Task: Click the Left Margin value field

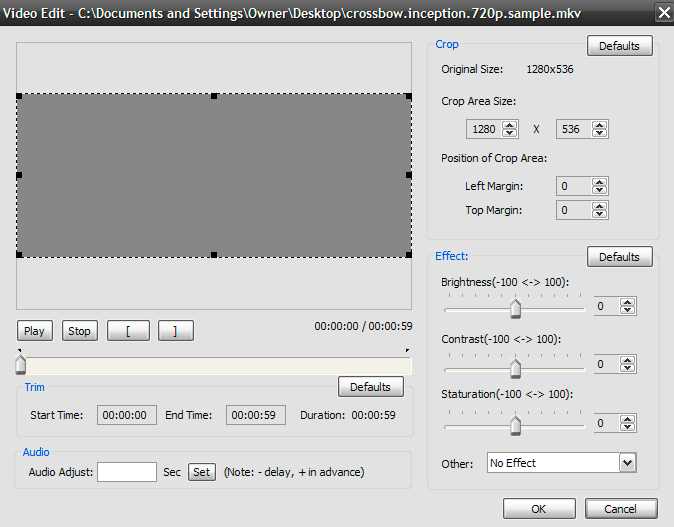Action: coord(575,186)
